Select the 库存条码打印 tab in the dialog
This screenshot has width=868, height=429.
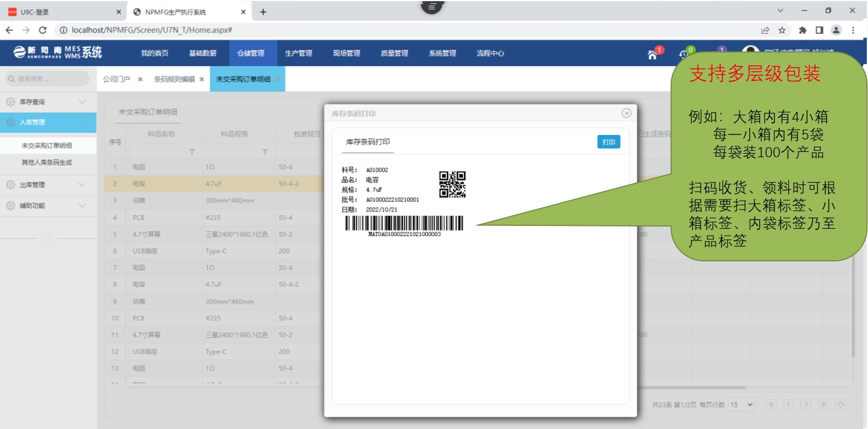point(368,141)
